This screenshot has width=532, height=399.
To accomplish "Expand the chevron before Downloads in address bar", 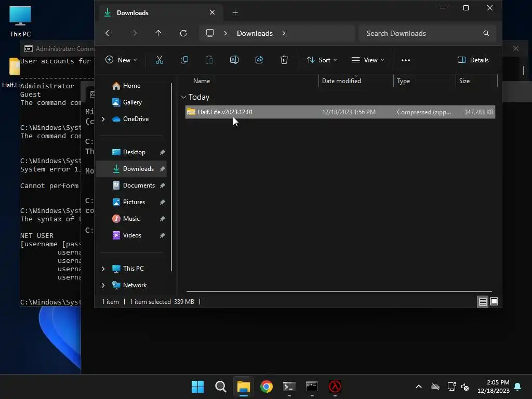I will coord(225,33).
